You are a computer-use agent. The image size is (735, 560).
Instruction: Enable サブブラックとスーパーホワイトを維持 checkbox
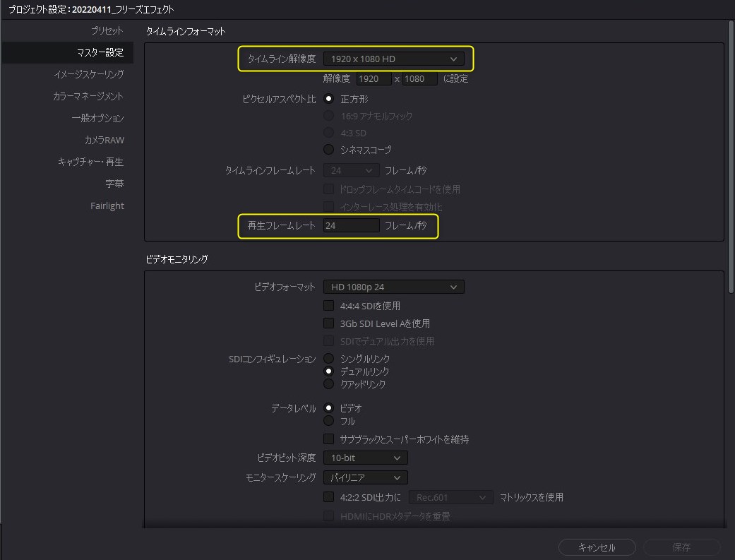328,439
